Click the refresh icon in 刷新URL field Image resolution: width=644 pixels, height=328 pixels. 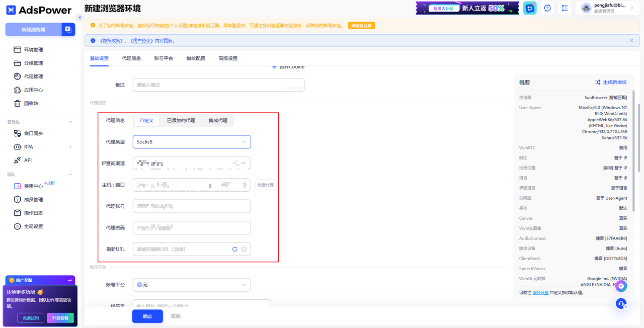pos(234,249)
